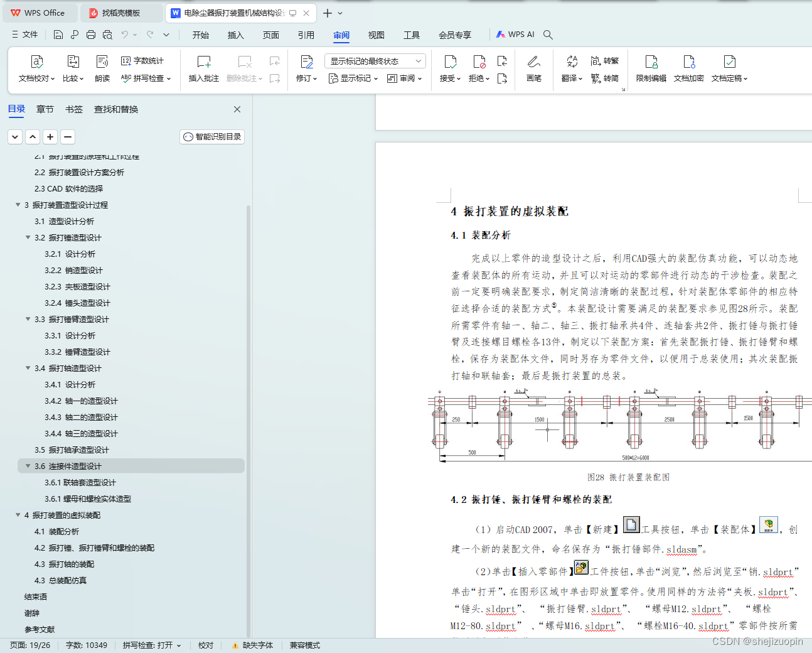Collapse the 3.6 连接件造型设计 node

[x=28, y=466]
